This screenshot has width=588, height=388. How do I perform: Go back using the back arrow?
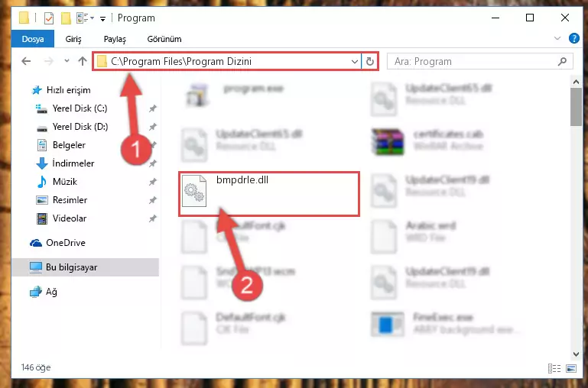pyautogui.click(x=26, y=61)
